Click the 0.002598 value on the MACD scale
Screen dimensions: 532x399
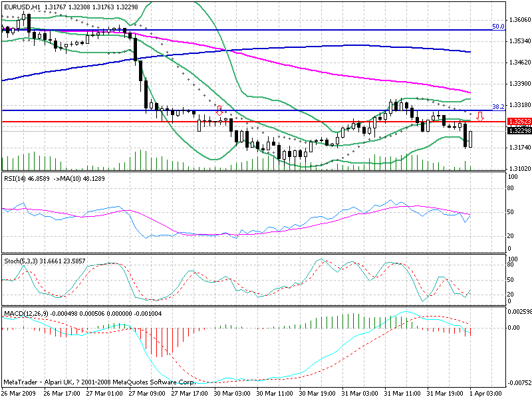(x=519, y=312)
